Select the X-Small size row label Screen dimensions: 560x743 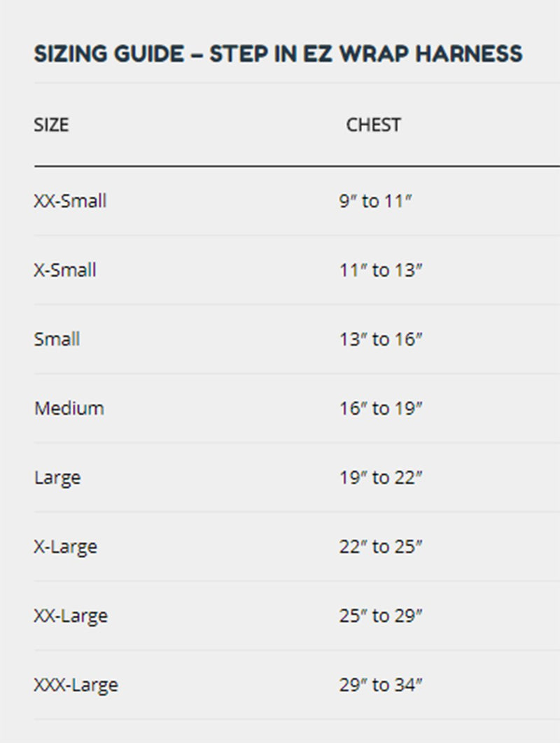65,270
